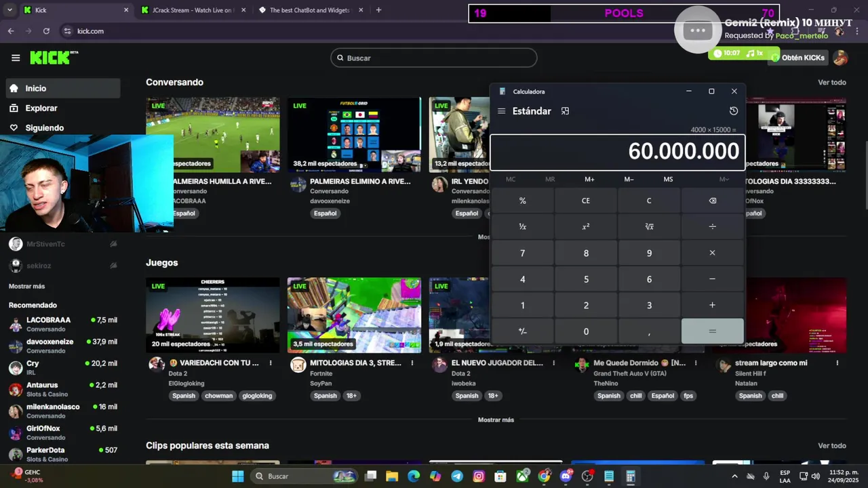Open options for VARIEDACHI stream card

coord(271,363)
